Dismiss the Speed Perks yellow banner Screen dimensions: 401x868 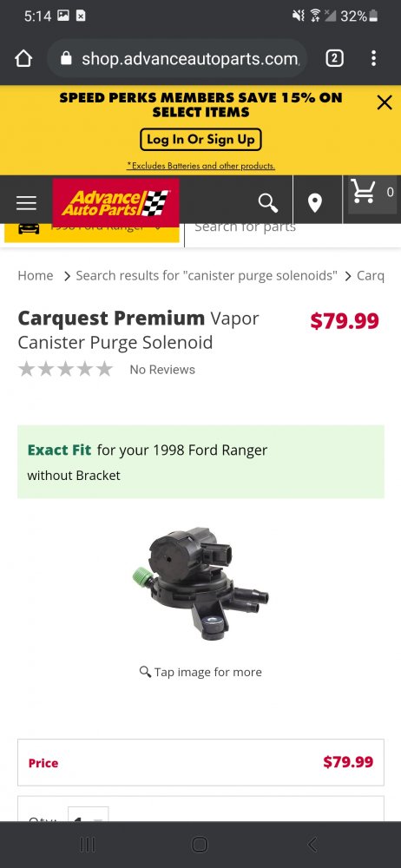(x=385, y=102)
